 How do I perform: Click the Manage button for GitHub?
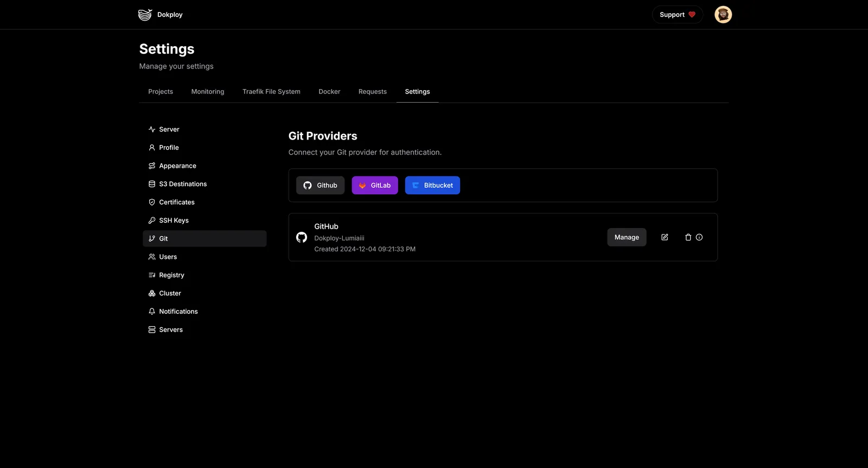(627, 237)
